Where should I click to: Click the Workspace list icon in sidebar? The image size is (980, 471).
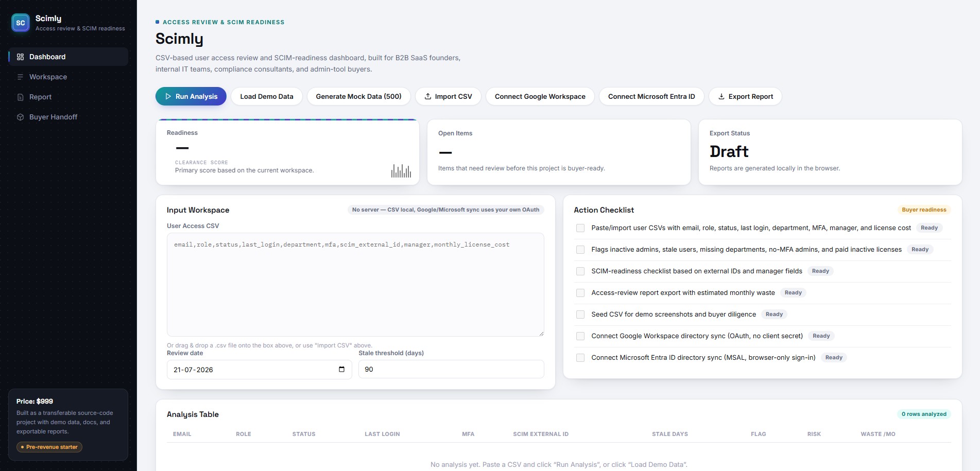(x=20, y=77)
